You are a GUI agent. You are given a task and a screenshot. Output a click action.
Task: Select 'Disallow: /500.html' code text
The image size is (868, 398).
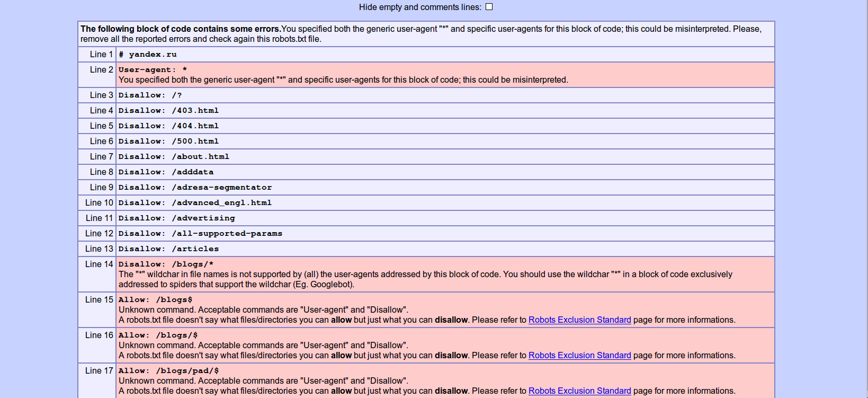(168, 141)
